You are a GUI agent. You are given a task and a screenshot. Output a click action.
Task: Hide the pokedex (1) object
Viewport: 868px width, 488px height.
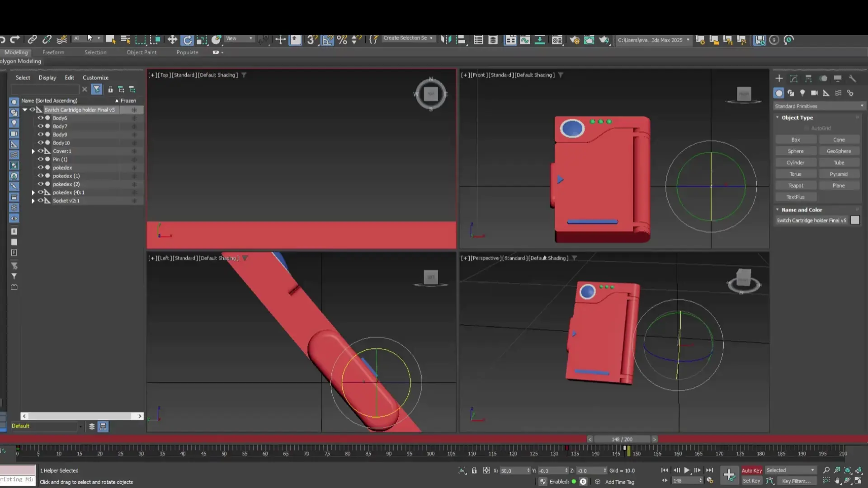(41, 176)
